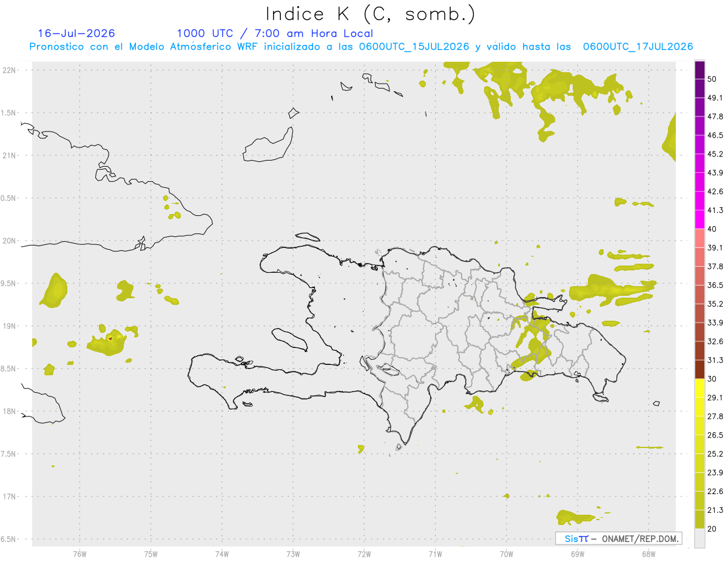Click the "37.8" color scale label
This screenshot has height=562, width=728.
(x=715, y=266)
